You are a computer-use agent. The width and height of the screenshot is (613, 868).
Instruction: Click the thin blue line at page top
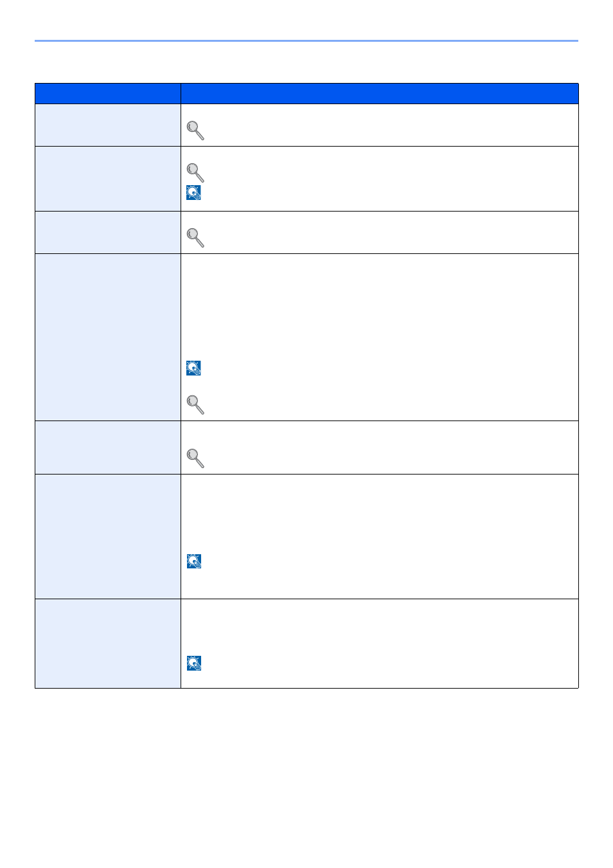(x=306, y=41)
